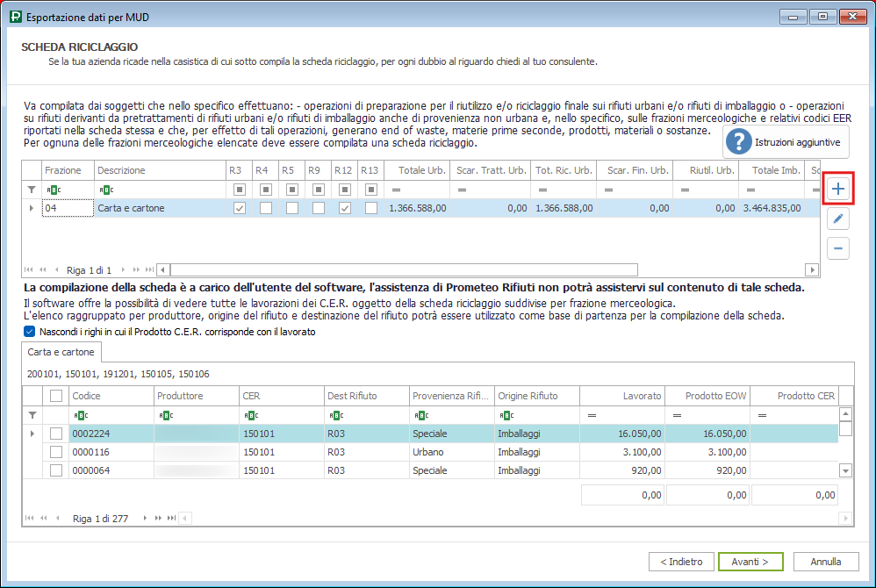
Task: Sort by Descrizione column header
Action: pyautogui.click(x=161, y=170)
